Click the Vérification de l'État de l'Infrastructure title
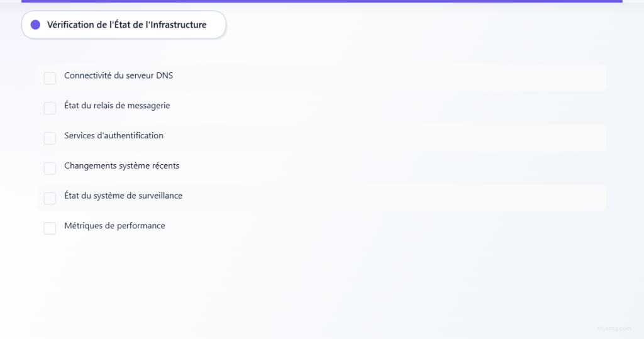 coord(126,25)
